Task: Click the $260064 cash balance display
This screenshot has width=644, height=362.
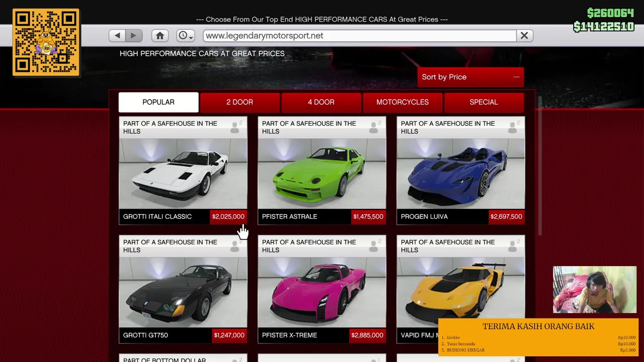Action: 610,13
